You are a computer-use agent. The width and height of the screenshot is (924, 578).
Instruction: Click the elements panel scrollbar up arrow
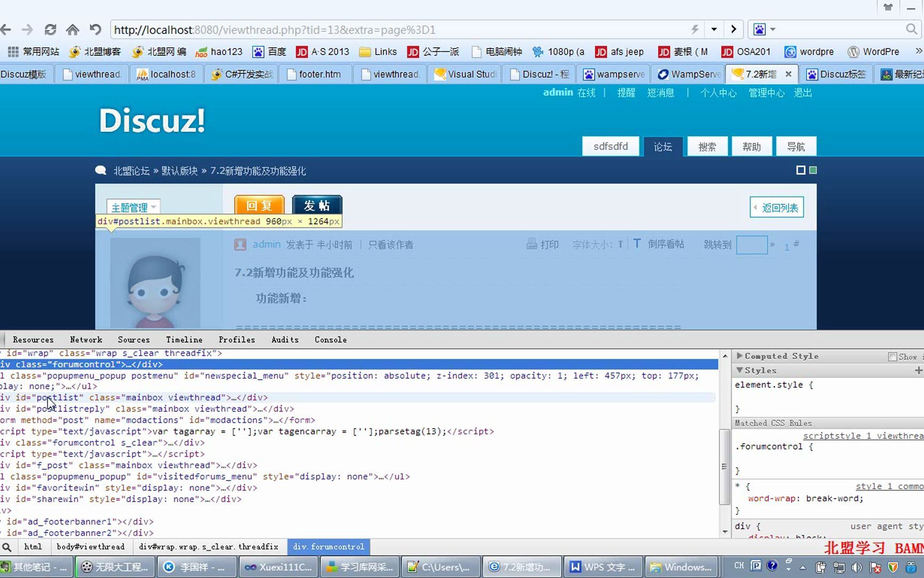725,355
